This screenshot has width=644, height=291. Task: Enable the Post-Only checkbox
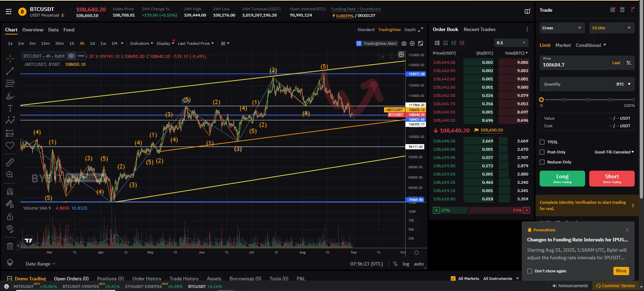[x=542, y=152]
